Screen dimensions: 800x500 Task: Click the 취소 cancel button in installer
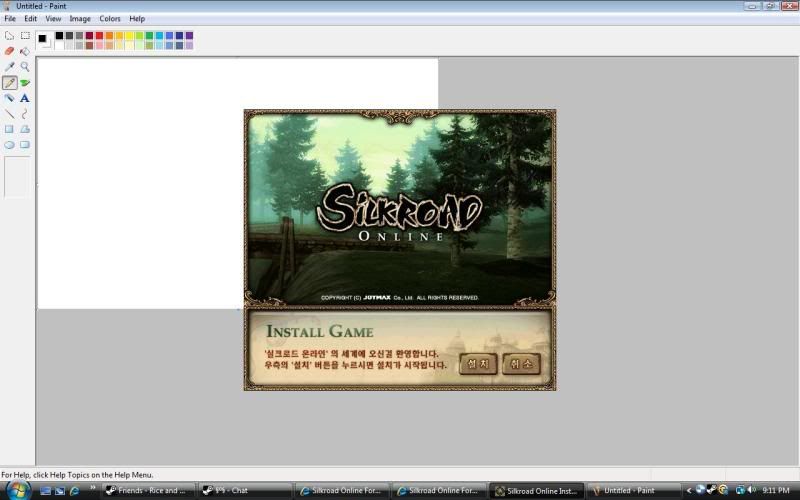coord(521,364)
